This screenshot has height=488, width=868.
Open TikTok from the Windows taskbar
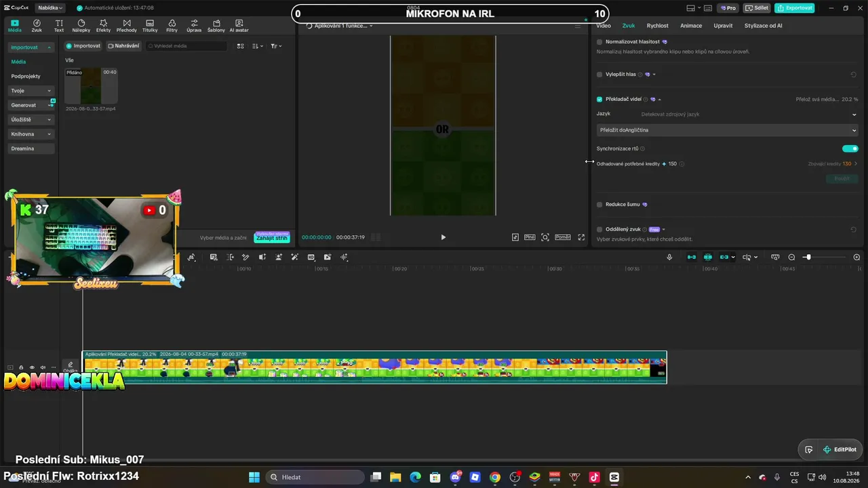click(x=594, y=477)
